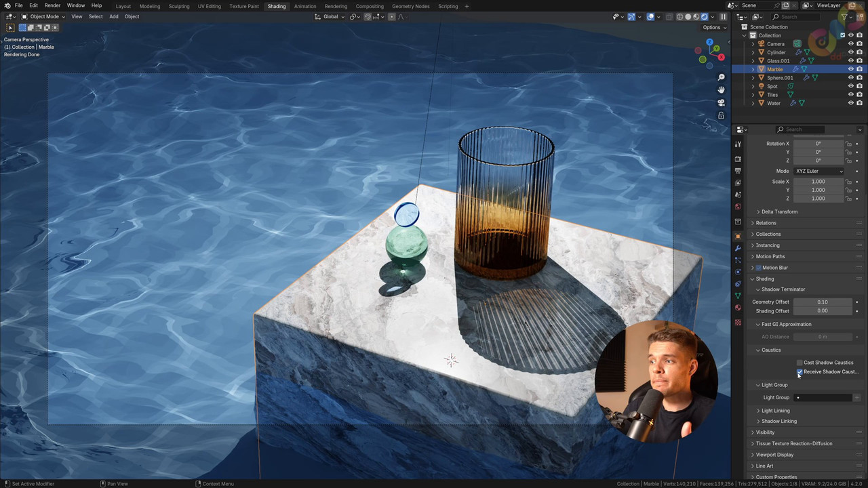
Task: Disable Spot light in renders
Action: (859, 86)
